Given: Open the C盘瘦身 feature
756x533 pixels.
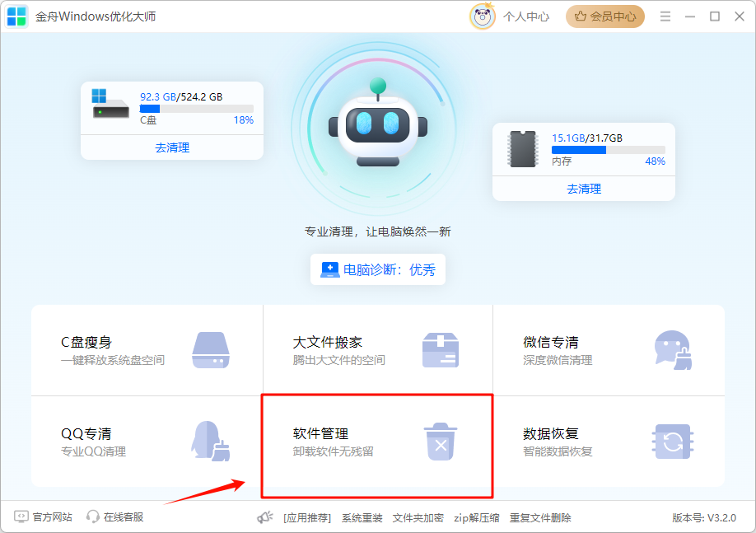Looking at the screenshot, I should coord(147,350).
